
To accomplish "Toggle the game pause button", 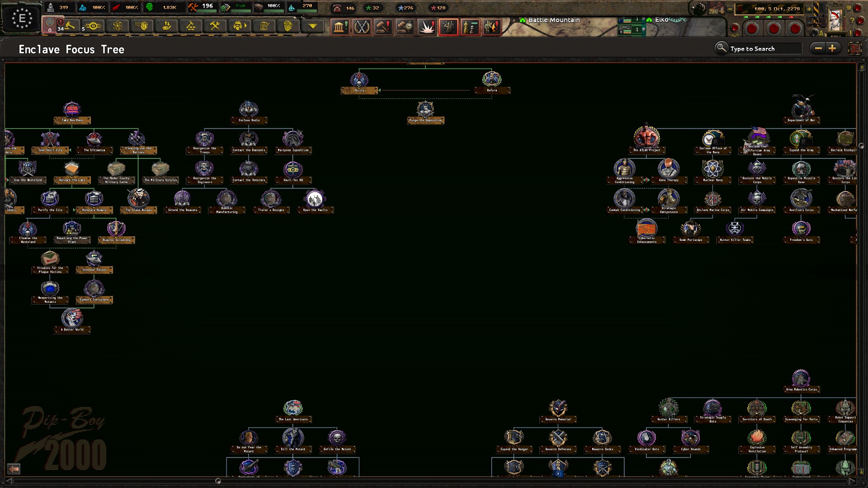I will click(x=740, y=9).
